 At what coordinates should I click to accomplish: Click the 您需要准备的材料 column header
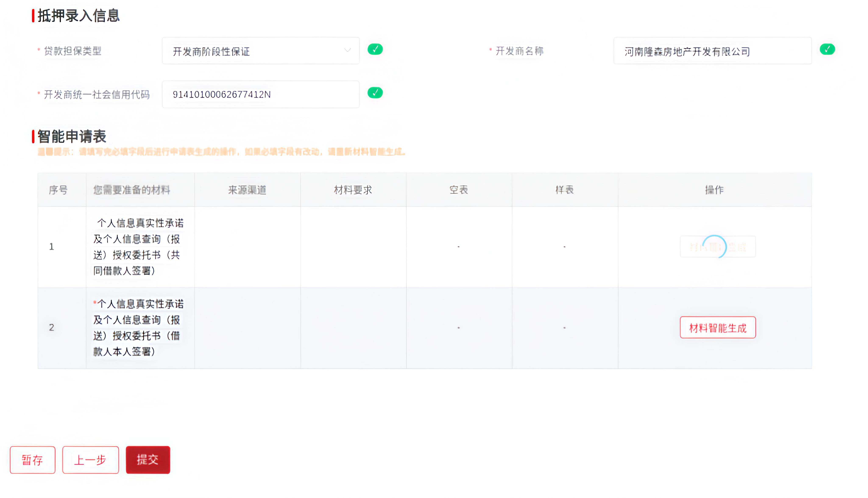click(x=132, y=190)
